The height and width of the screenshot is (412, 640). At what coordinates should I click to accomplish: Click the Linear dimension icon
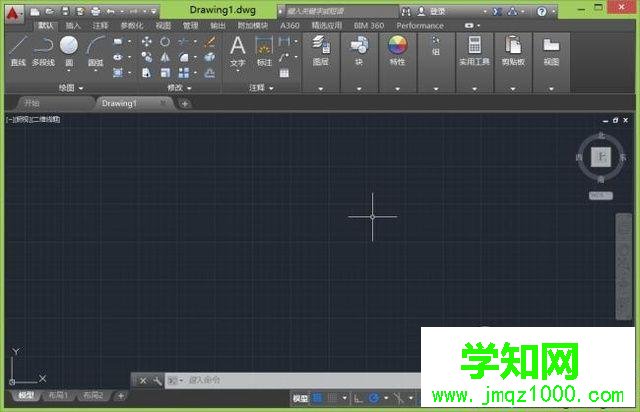[x=284, y=41]
